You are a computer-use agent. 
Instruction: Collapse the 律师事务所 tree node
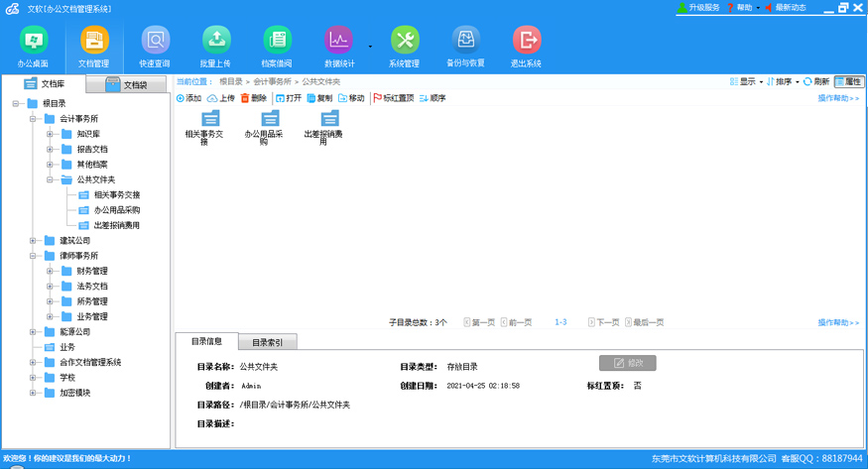coord(33,256)
